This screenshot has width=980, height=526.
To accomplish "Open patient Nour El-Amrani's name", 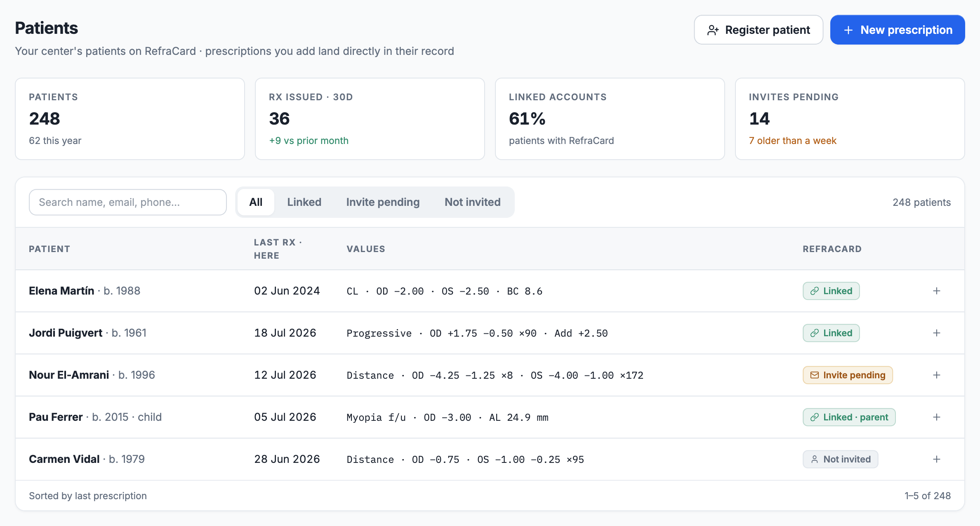I will pyautogui.click(x=69, y=375).
